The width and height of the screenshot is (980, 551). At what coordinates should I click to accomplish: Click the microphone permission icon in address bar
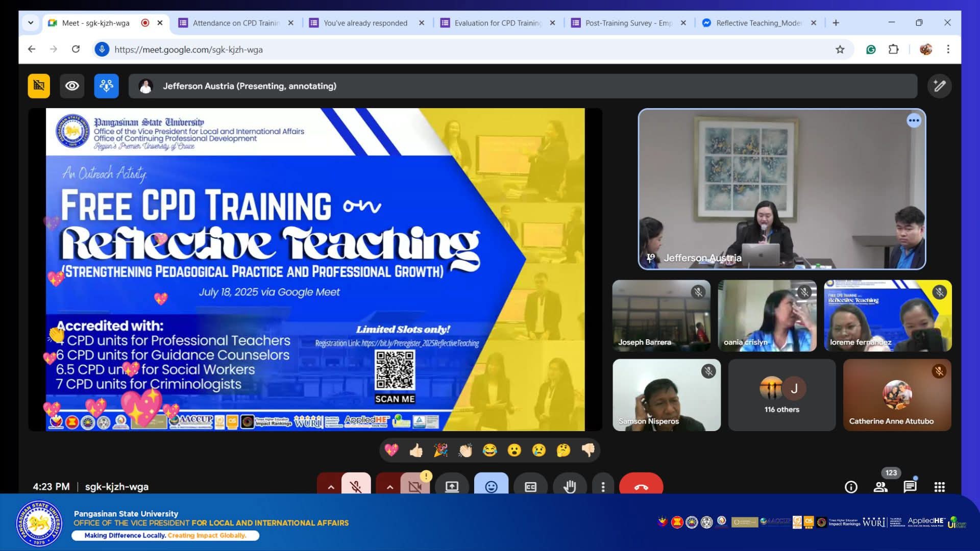tap(102, 49)
